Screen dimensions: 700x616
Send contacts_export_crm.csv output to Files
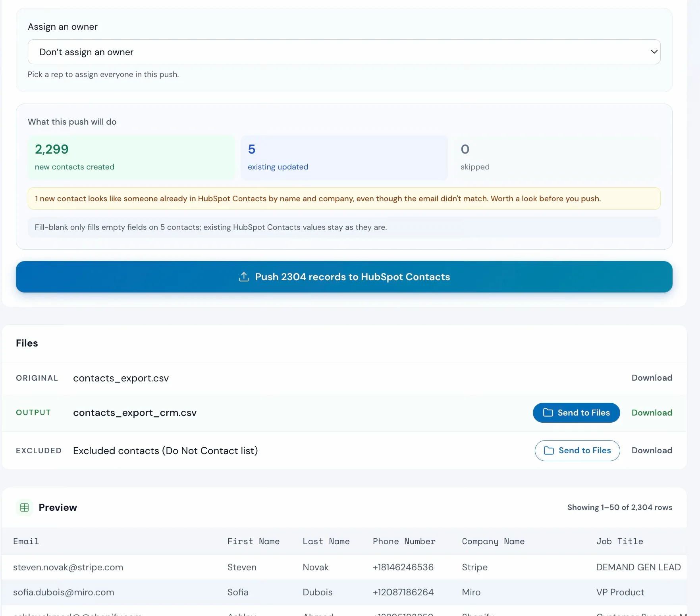point(576,413)
